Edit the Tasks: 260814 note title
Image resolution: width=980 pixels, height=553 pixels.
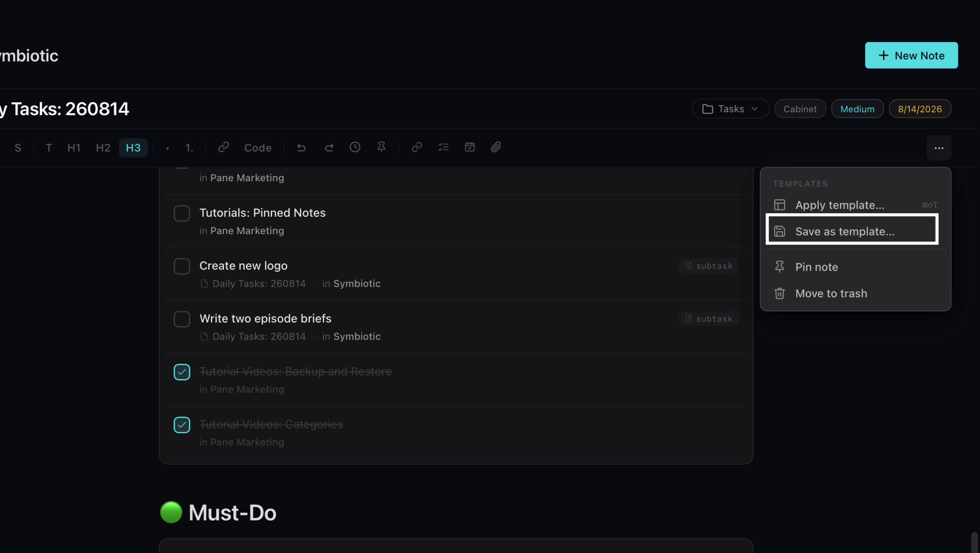point(65,109)
